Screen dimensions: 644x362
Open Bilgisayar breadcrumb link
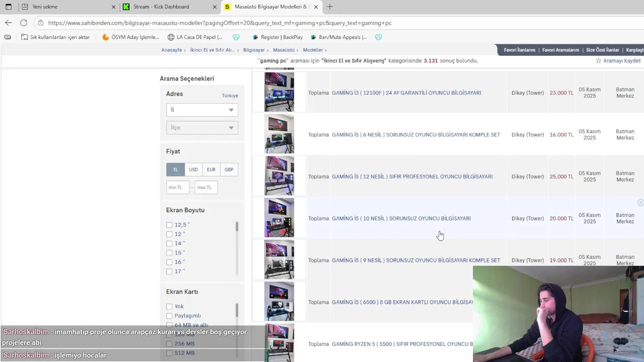(x=254, y=50)
